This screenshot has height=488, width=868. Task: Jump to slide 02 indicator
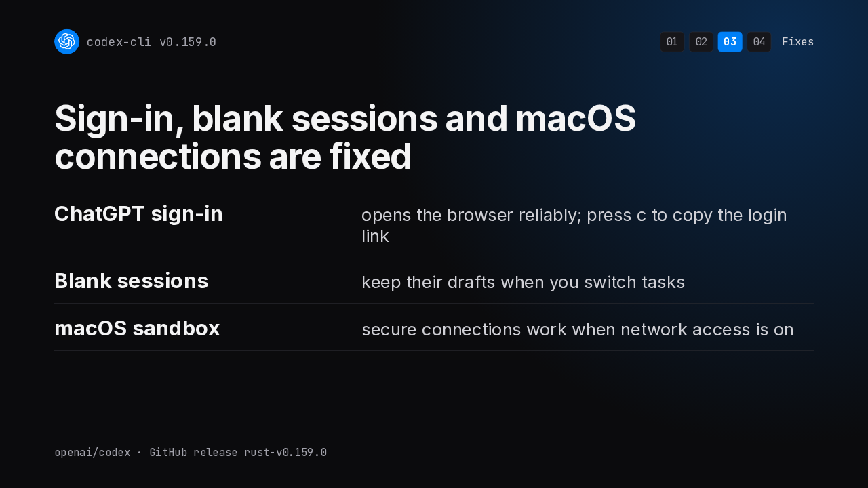[701, 42]
